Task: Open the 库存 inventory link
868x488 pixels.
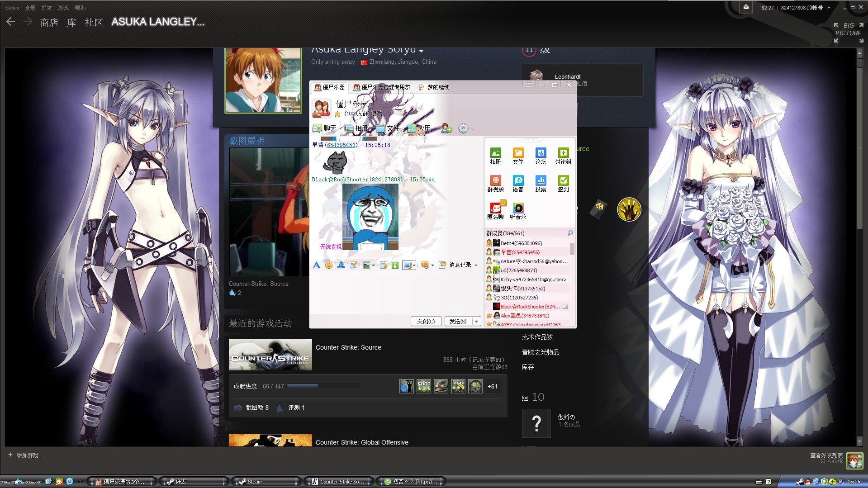Action: click(528, 367)
